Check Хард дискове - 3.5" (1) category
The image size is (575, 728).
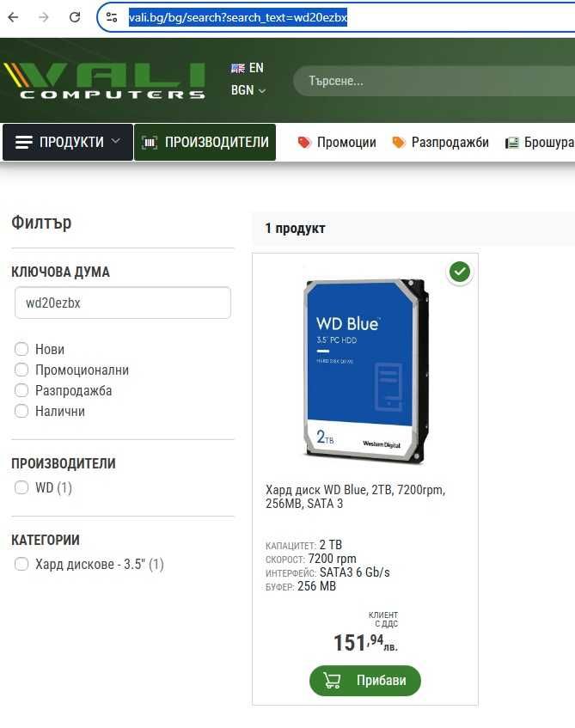pyautogui.click(x=21, y=564)
